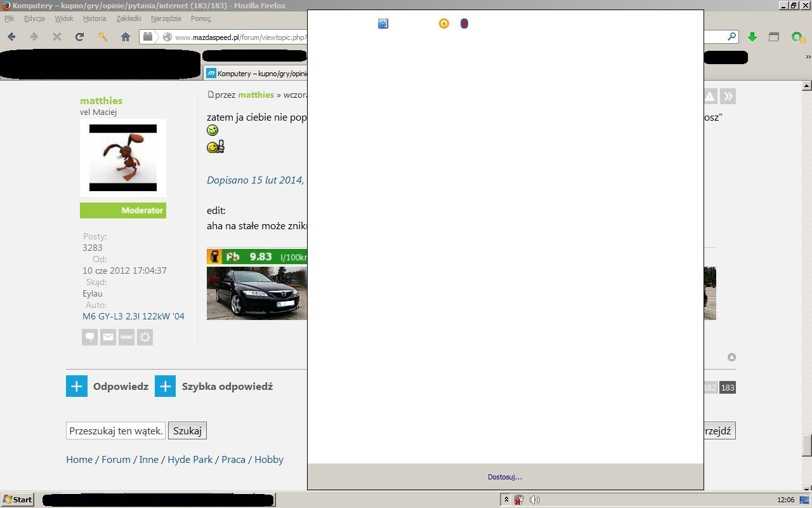Image resolution: width=812 pixels, height=508 pixels.
Task: Click the envelope icon under matthies profile
Action: [108, 337]
